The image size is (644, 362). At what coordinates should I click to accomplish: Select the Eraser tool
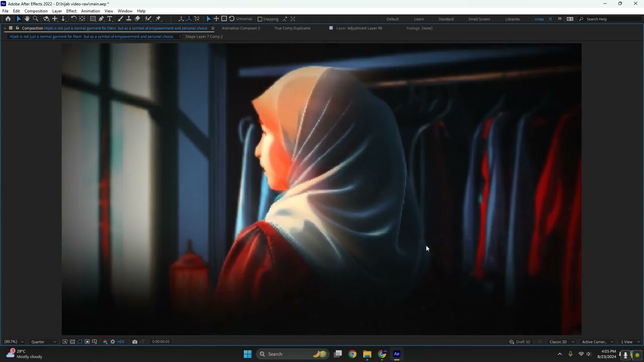point(137,19)
